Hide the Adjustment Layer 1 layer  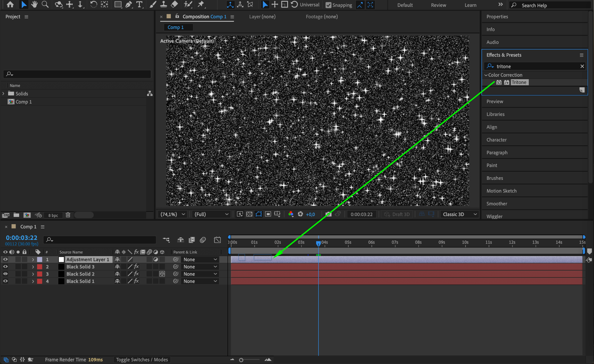tap(5, 259)
